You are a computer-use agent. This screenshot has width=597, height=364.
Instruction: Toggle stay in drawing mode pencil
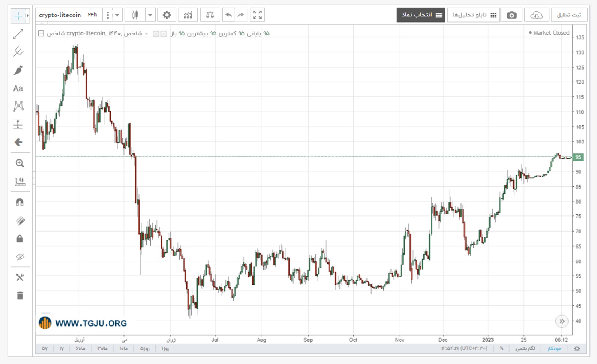click(x=20, y=221)
